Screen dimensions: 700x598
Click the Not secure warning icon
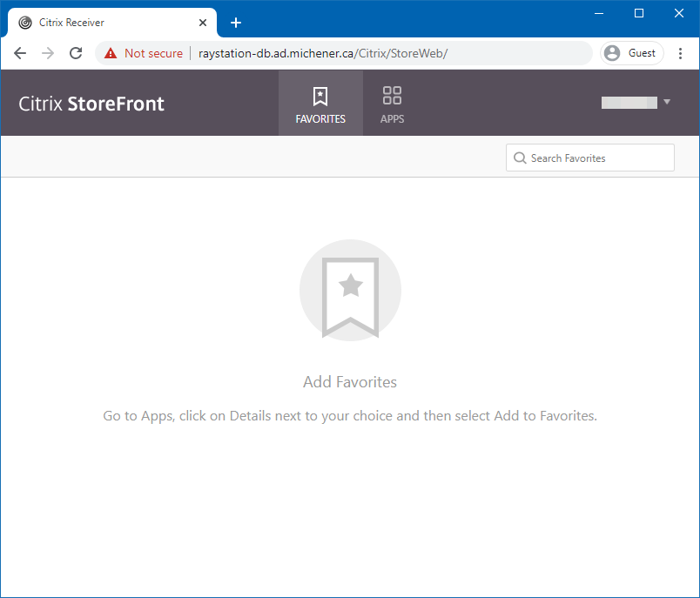tap(111, 53)
